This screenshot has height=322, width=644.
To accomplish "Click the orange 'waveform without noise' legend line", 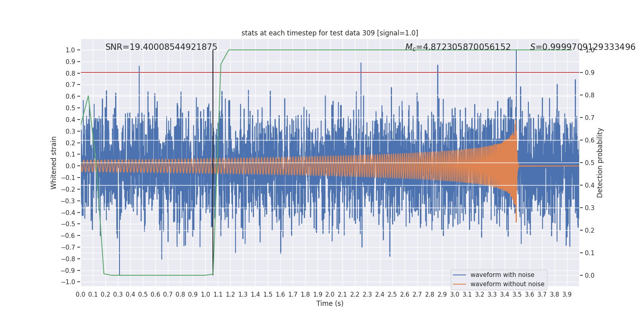I will [460, 284].
